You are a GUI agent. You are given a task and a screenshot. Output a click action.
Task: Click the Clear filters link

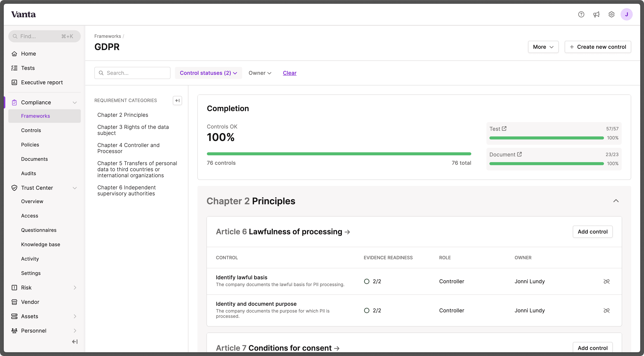tap(289, 73)
